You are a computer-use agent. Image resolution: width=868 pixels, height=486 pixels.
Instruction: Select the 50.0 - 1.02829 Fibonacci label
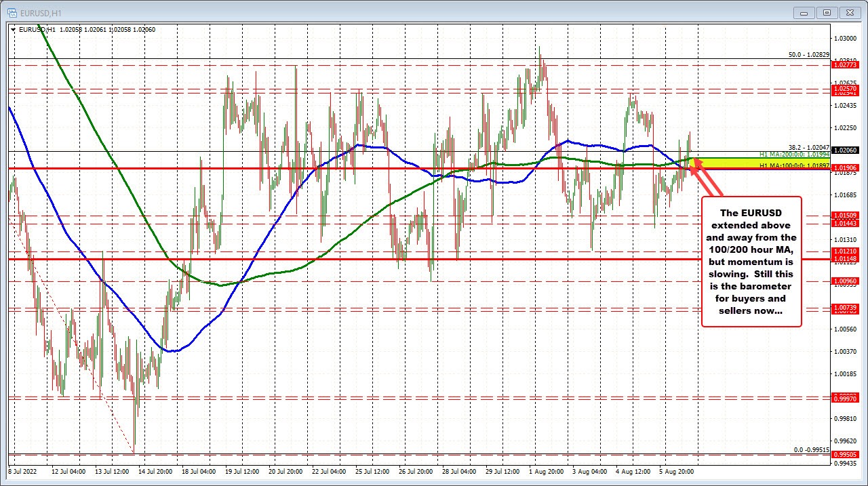809,55
